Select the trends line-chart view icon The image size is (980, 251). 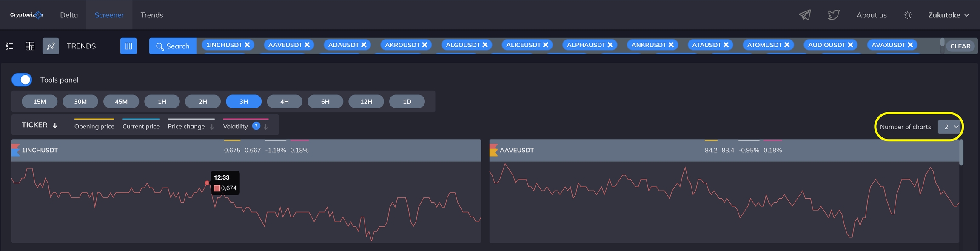click(51, 46)
